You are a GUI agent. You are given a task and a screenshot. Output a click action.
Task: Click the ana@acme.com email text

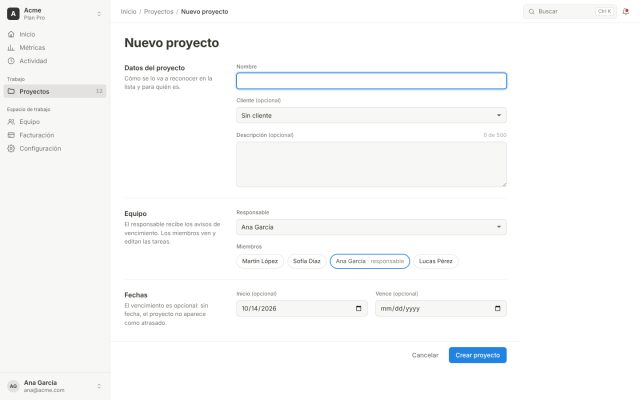44,390
